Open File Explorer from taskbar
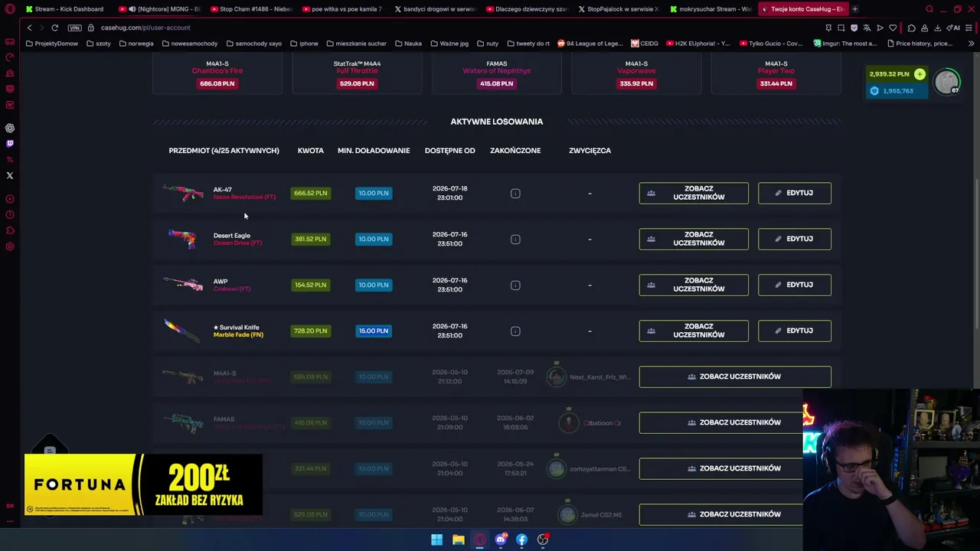980x551 pixels. click(x=458, y=540)
